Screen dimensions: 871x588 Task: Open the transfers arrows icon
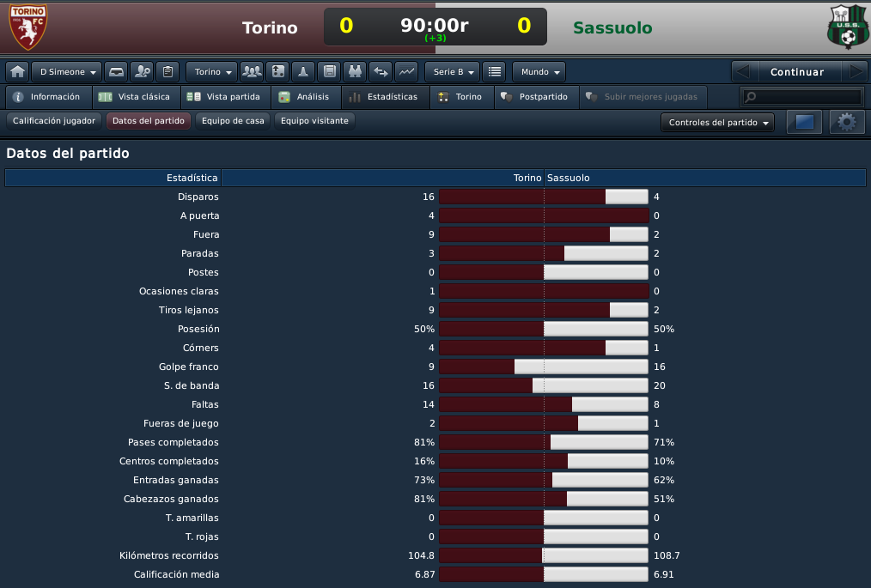coord(381,71)
